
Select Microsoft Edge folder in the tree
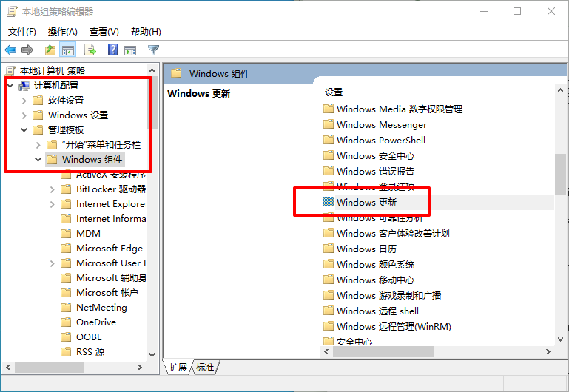coord(109,249)
